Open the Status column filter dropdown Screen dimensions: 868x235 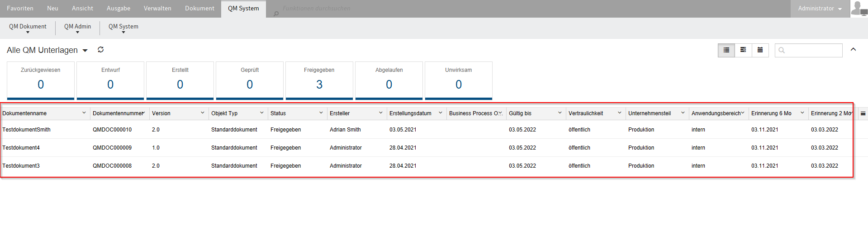321,113
